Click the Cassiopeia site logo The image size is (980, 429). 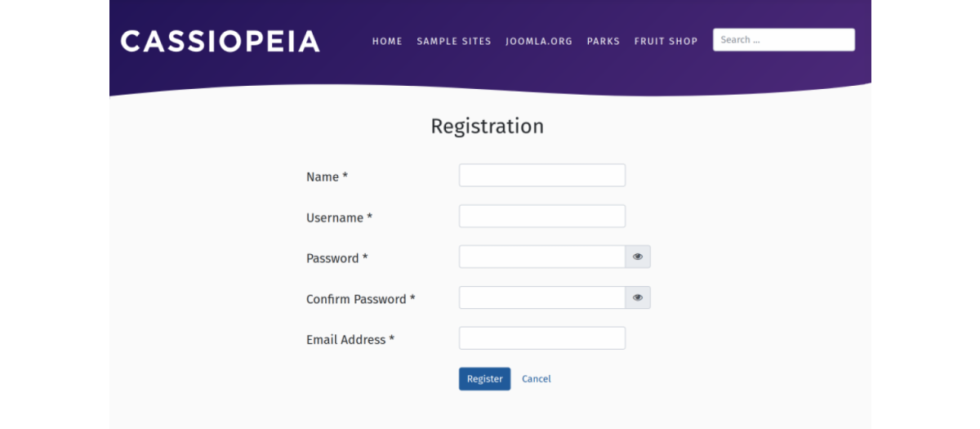pos(220,41)
